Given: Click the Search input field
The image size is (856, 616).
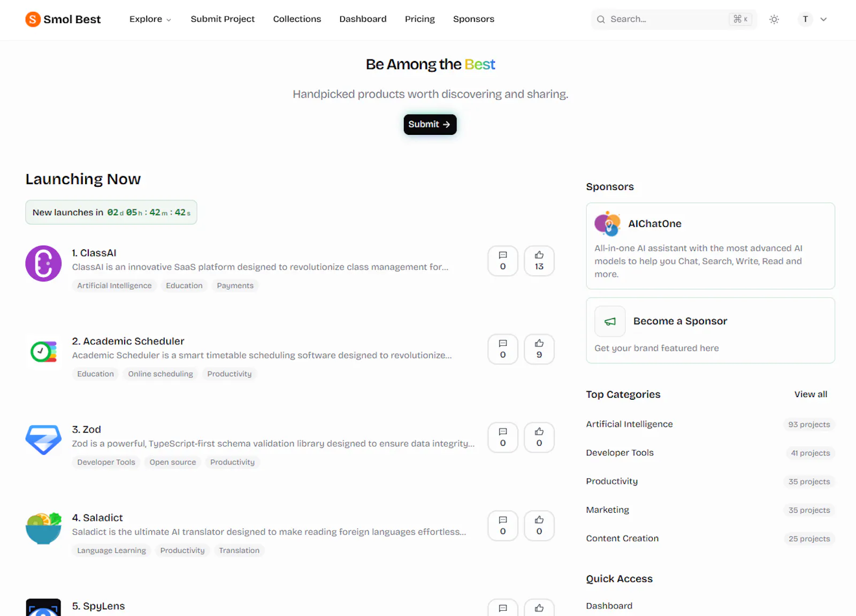Looking at the screenshot, I should coord(674,19).
